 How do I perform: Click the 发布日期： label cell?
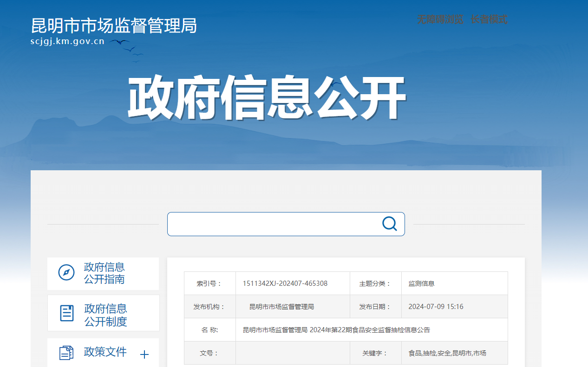point(376,307)
